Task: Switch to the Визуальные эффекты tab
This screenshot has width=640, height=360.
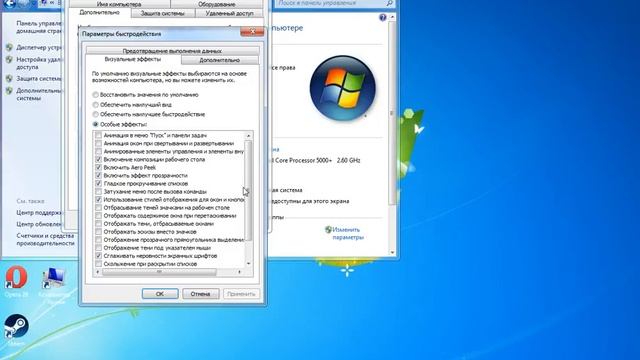Action: [x=133, y=59]
